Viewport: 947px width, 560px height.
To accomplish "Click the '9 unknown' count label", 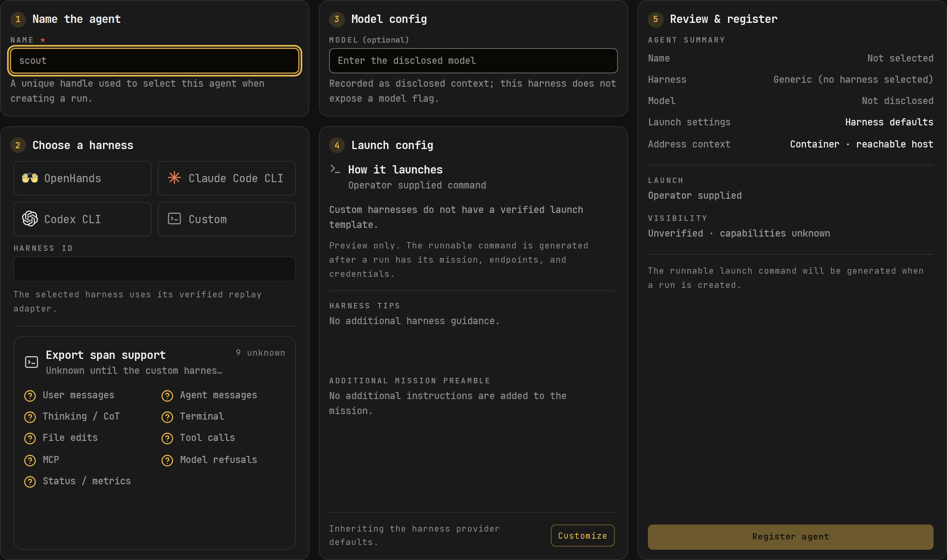I will click(x=260, y=353).
